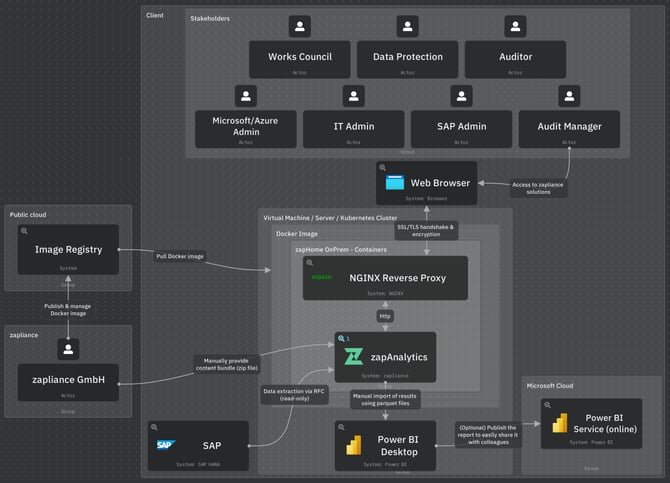Click the SAP blue logo
Screen dimensions: 670x483
(x=166, y=445)
